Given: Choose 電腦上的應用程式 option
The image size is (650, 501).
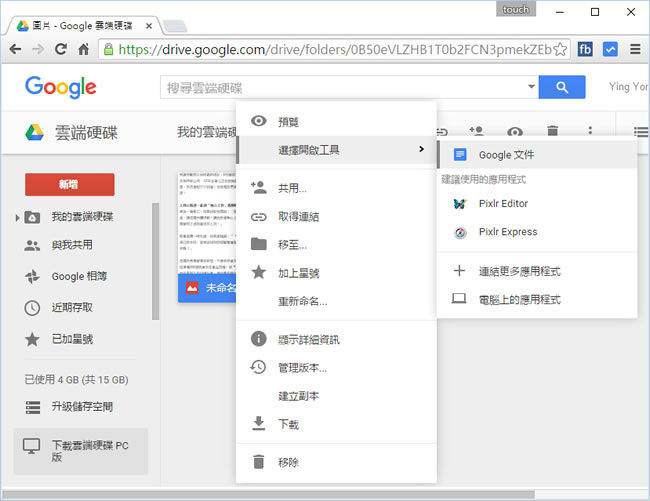Looking at the screenshot, I should point(537,300).
